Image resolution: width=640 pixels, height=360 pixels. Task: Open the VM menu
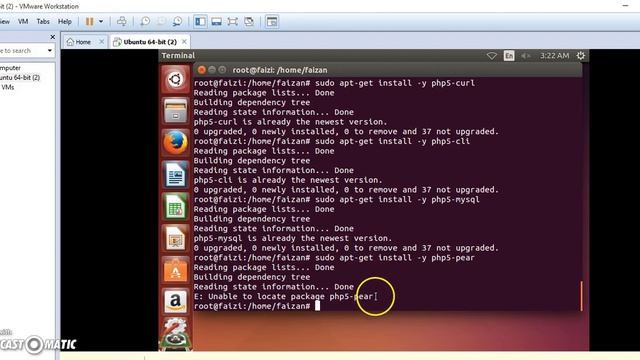point(23,22)
